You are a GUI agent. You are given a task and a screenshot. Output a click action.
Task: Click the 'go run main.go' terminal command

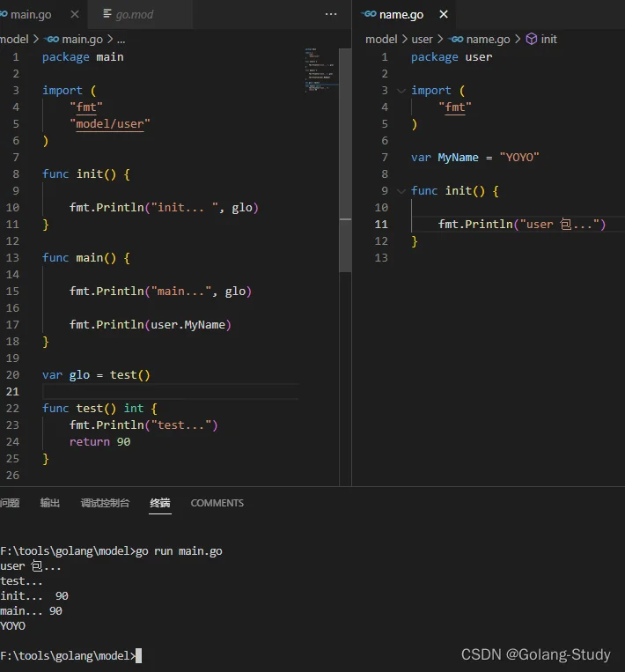179,551
